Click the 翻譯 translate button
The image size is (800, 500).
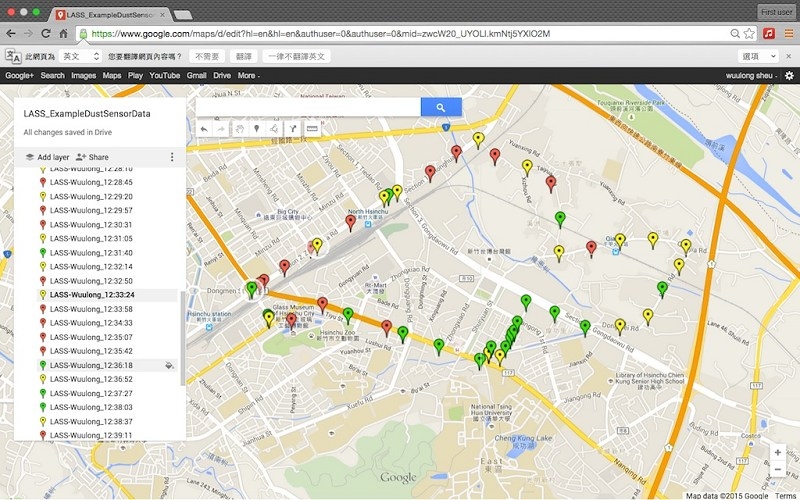pos(243,57)
